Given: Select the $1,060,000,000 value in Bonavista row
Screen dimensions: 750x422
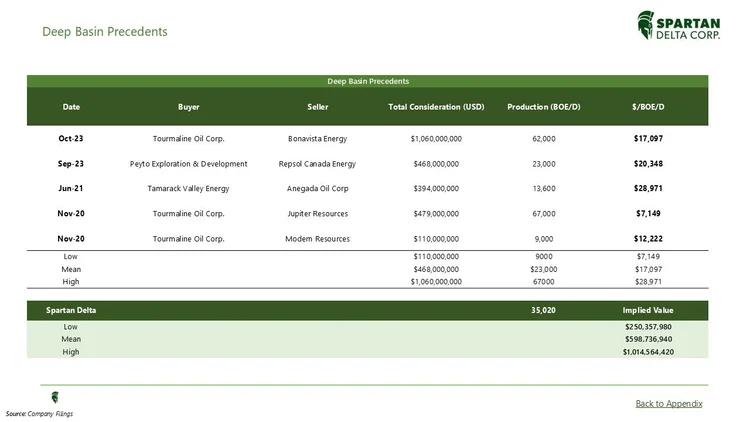Looking at the screenshot, I should 436,139.
